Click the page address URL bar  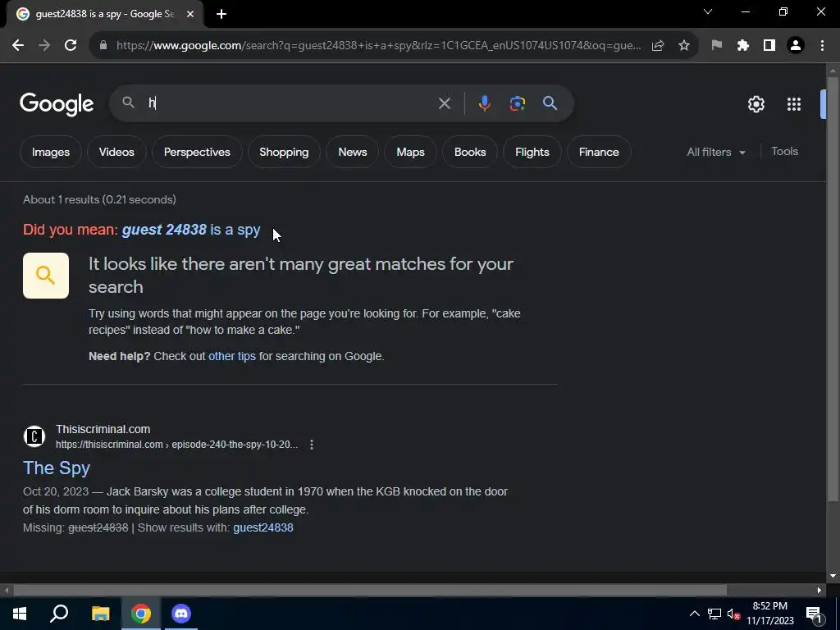pos(378,46)
